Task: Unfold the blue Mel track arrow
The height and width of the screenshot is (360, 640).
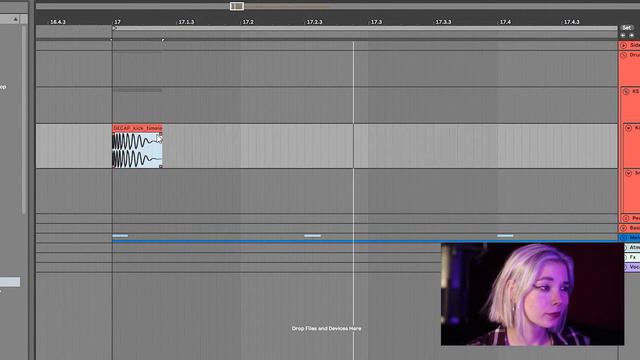Action: pos(623,238)
